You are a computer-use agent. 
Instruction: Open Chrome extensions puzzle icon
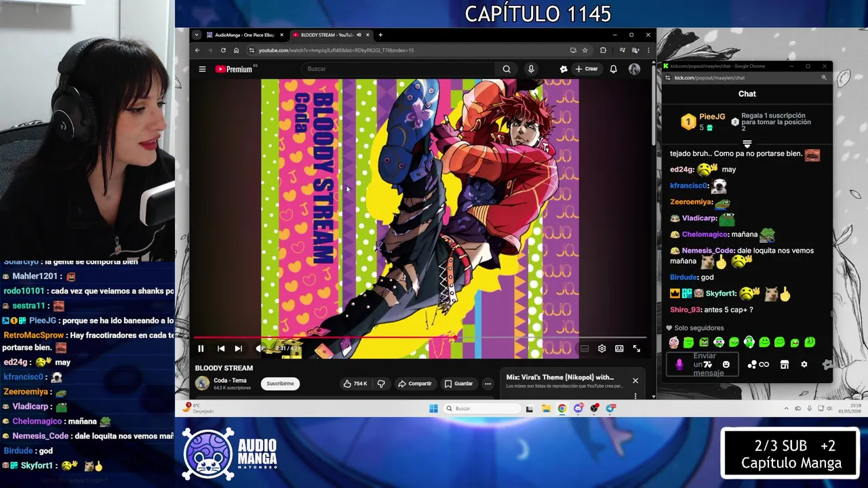(603, 50)
